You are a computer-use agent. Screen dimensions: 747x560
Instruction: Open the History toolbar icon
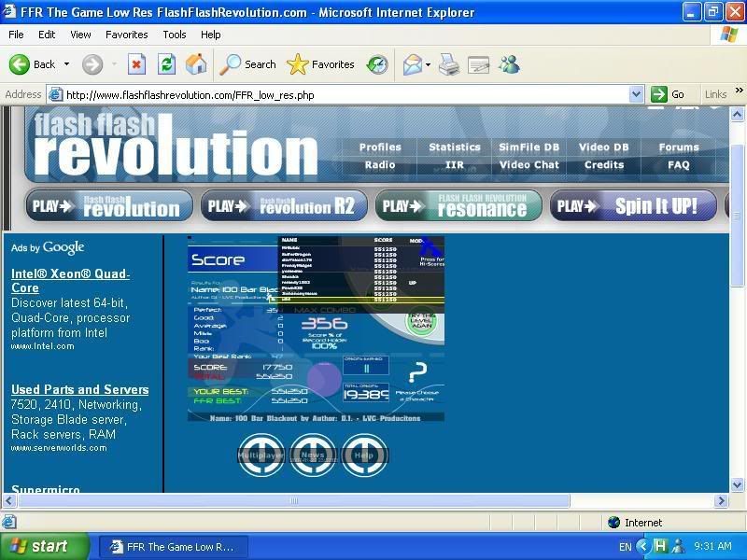(x=377, y=64)
